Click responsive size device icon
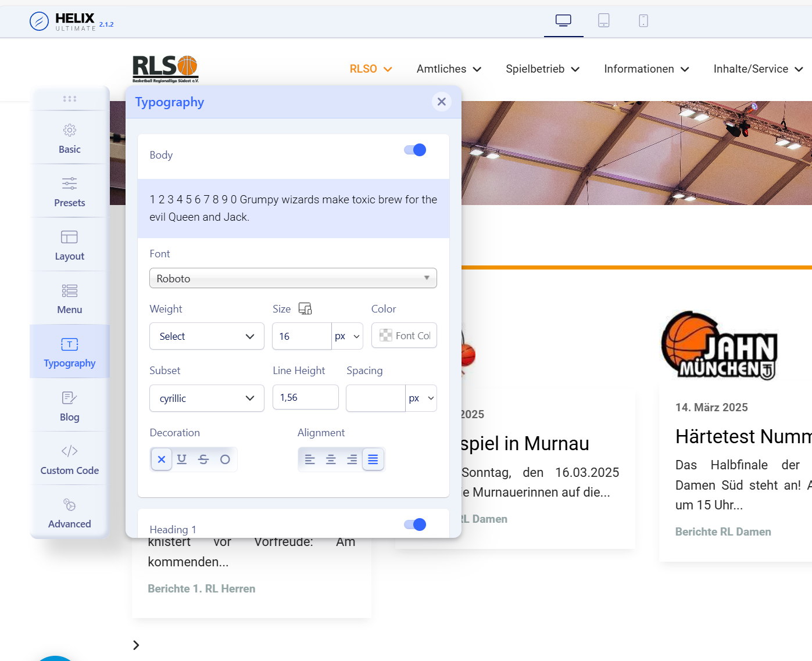The image size is (812, 661). (x=305, y=308)
